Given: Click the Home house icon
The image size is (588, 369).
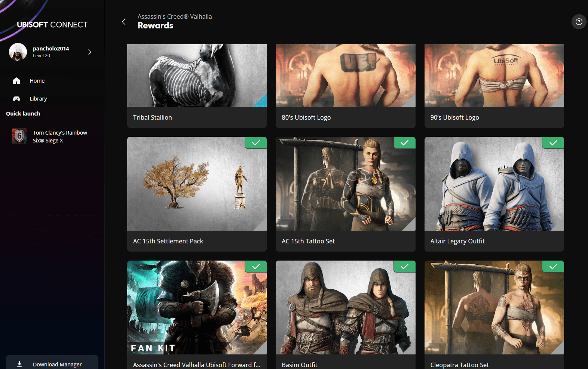Looking at the screenshot, I should (x=16, y=81).
